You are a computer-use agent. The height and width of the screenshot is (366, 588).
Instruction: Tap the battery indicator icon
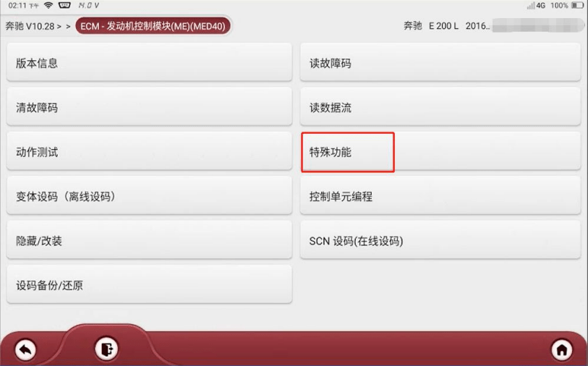pos(577,5)
